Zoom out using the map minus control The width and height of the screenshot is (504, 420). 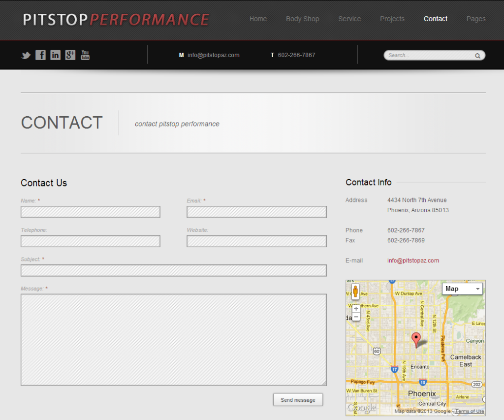355,317
